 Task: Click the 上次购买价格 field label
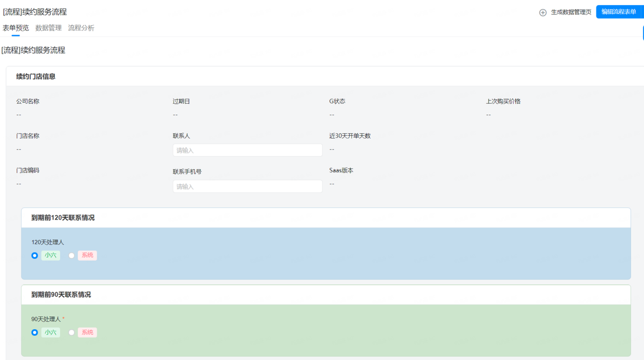[503, 101]
